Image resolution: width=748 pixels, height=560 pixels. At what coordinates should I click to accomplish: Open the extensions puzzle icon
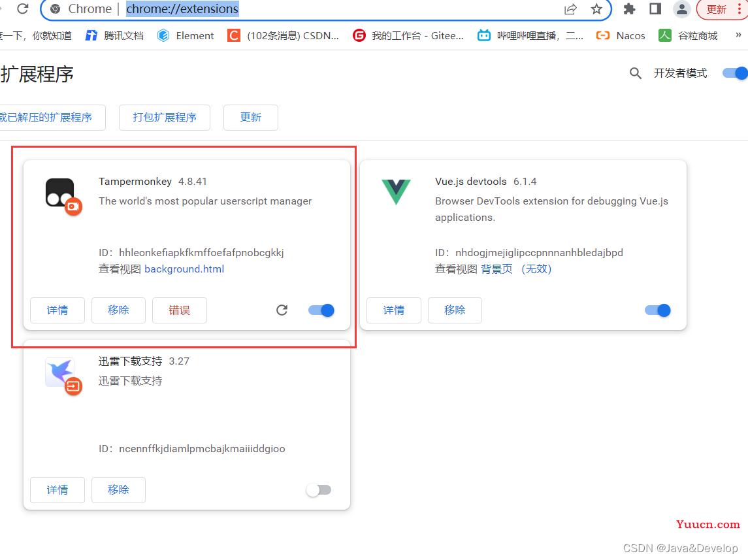point(630,9)
